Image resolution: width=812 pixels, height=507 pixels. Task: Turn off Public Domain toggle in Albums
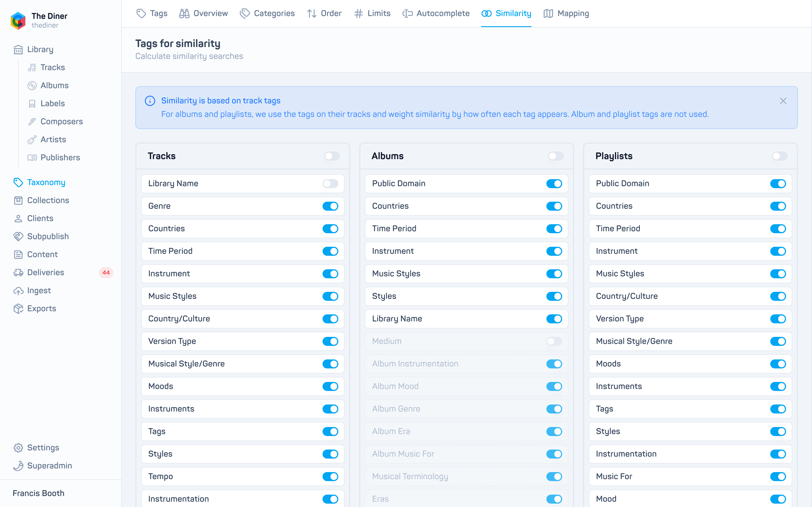tap(554, 183)
